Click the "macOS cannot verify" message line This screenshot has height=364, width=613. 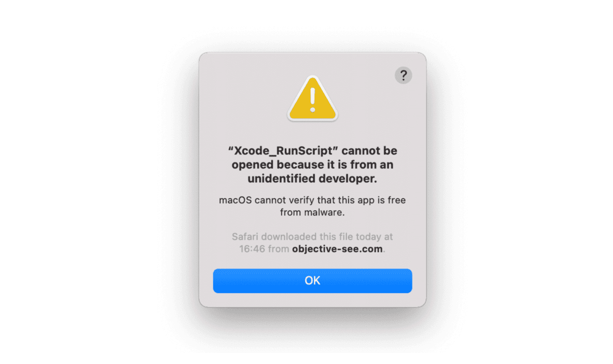point(313,200)
